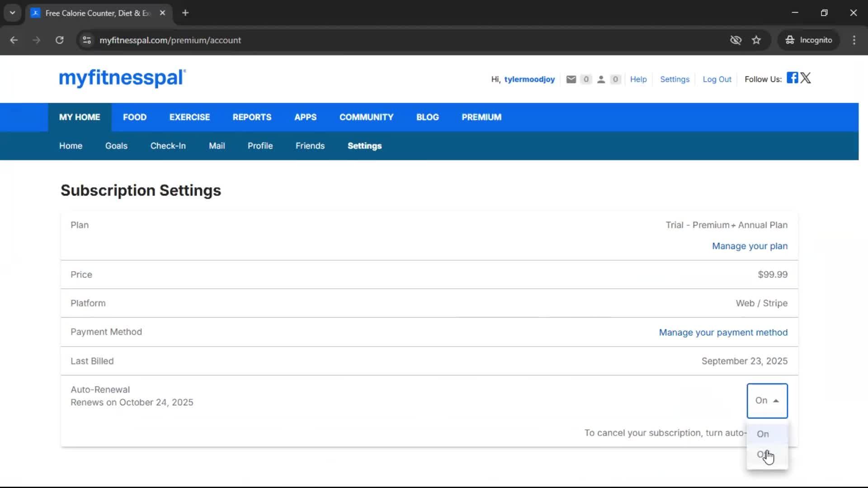Click the Subscription Settings heading

click(x=141, y=191)
